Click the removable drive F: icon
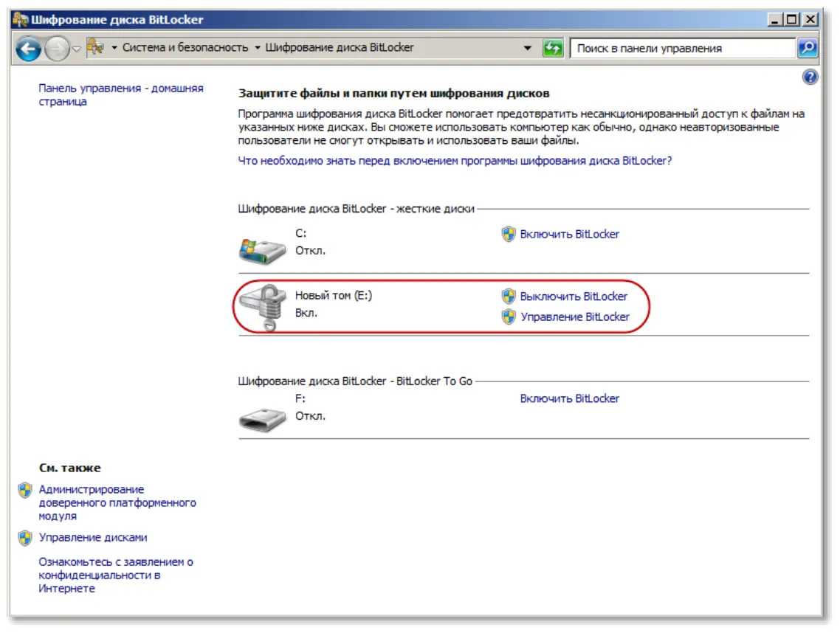 pyautogui.click(x=262, y=419)
